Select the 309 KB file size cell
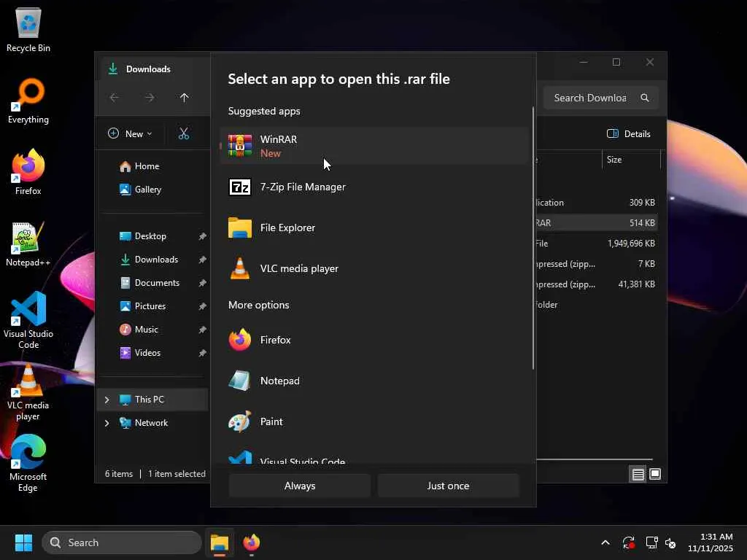The width and height of the screenshot is (747, 560). click(642, 203)
